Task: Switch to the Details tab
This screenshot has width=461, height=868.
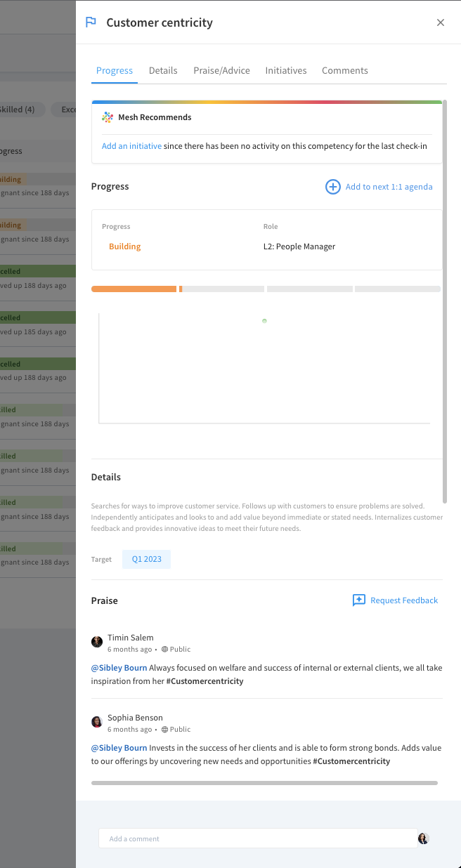Action: (163, 70)
